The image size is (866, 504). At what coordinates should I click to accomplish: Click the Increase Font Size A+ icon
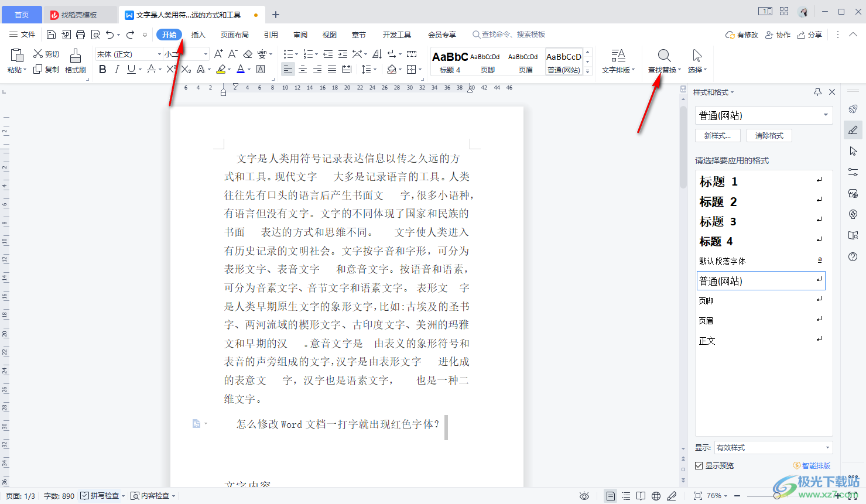tap(218, 54)
